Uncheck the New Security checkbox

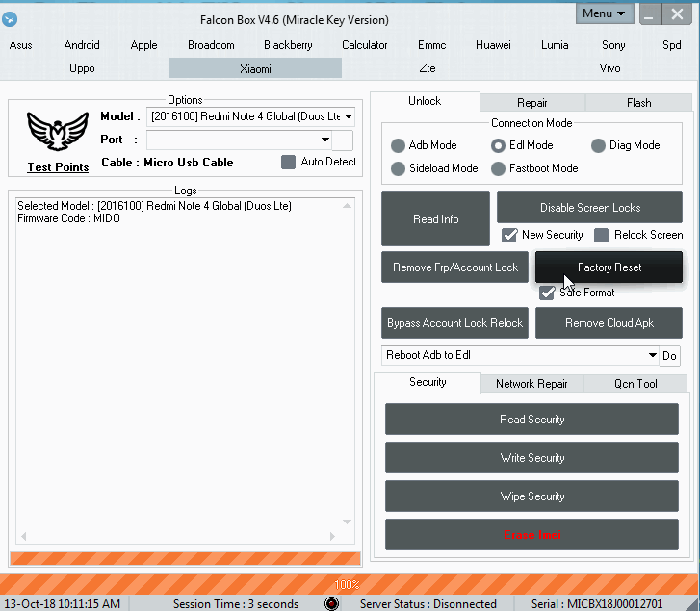509,235
